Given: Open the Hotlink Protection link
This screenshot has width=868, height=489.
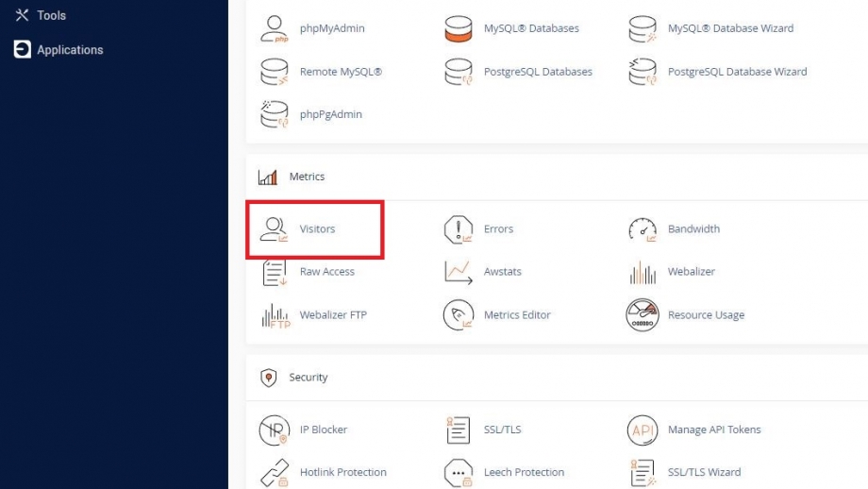Looking at the screenshot, I should pos(343,472).
